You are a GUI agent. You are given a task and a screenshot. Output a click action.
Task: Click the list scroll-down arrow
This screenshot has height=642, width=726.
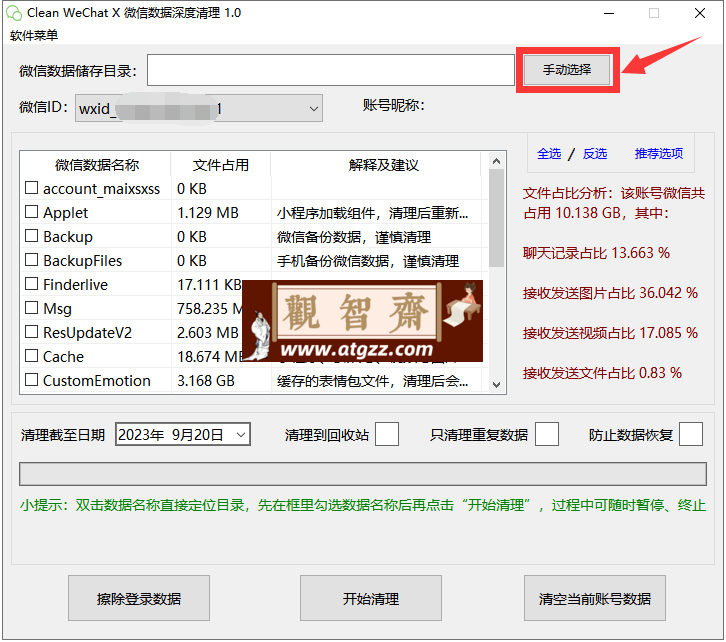click(x=496, y=385)
